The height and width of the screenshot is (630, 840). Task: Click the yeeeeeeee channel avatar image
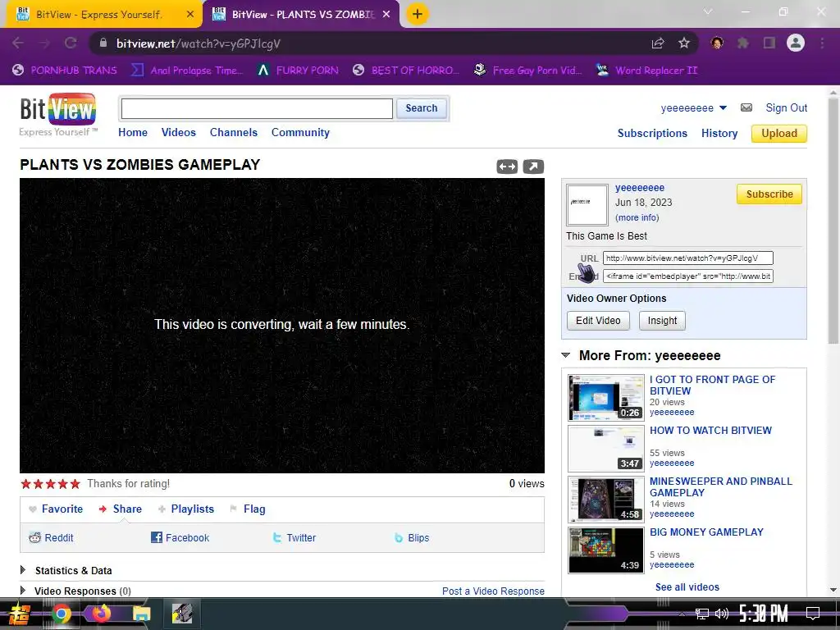tap(587, 204)
